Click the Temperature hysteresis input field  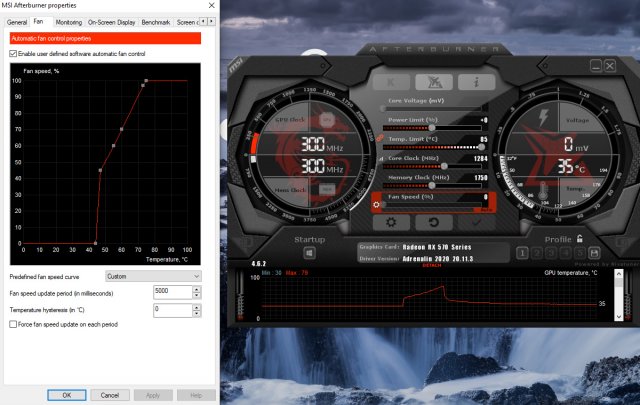(173, 310)
